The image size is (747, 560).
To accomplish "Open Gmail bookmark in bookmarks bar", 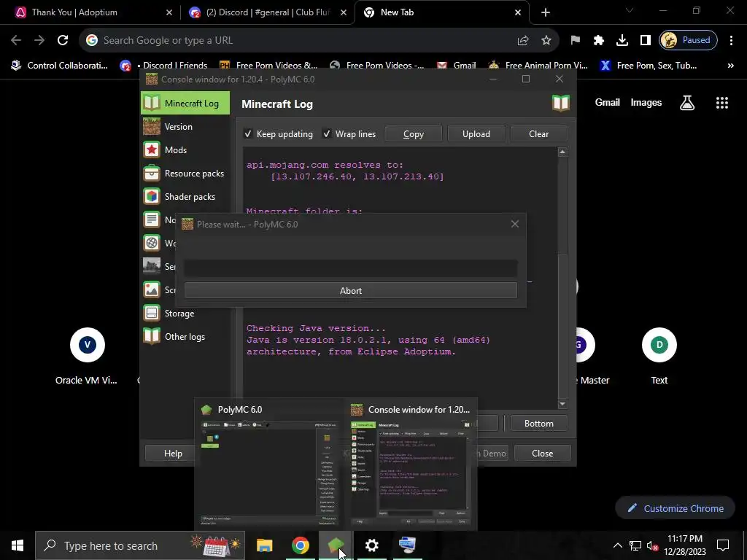I will point(457,66).
